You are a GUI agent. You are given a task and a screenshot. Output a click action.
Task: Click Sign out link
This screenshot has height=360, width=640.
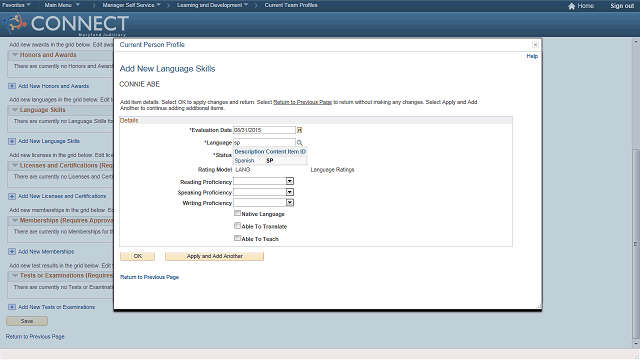click(x=622, y=6)
